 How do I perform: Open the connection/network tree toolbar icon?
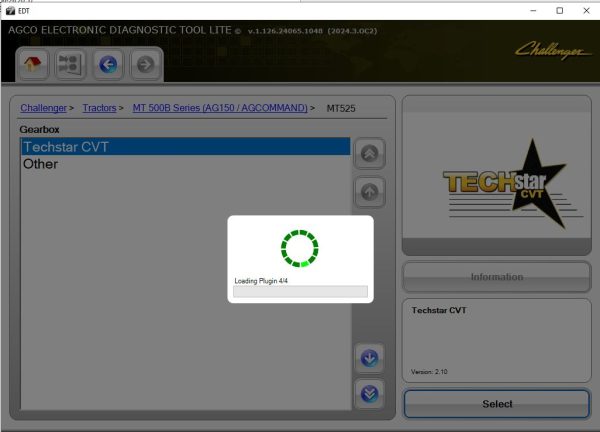click(x=70, y=64)
